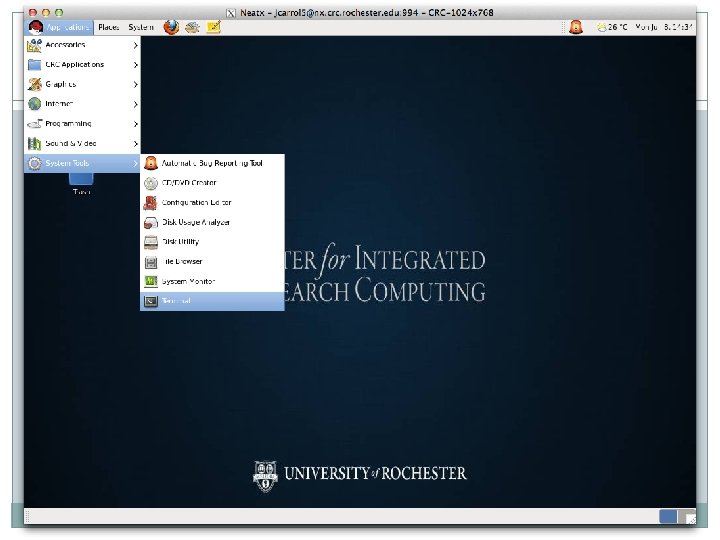Click the CD/DVD Creator disc icon
The width and height of the screenshot is (720, 540).
coord(151,183)
